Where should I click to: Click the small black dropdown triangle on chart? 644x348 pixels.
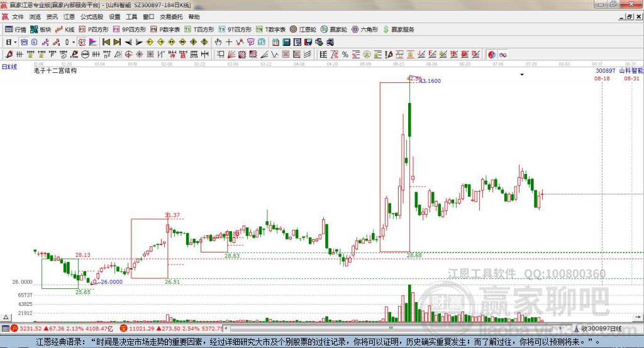click(x=522, y=75)
